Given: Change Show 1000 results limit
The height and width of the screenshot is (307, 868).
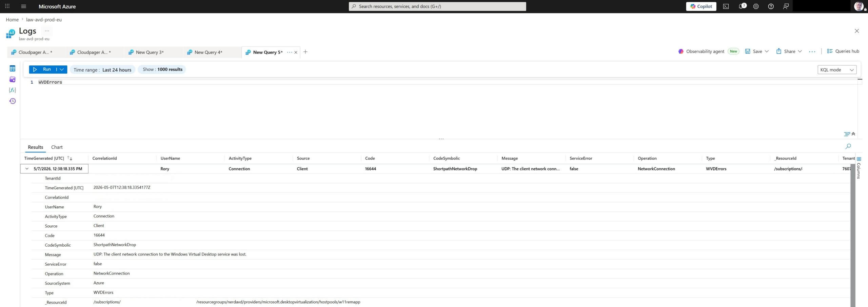Looking at the screenshot, I should [162, 69].
